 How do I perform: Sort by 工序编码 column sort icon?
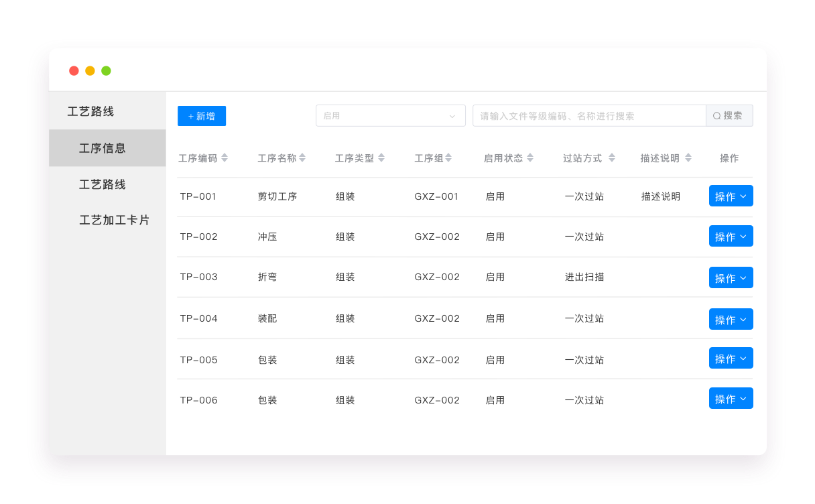click(x=225, y=158)
